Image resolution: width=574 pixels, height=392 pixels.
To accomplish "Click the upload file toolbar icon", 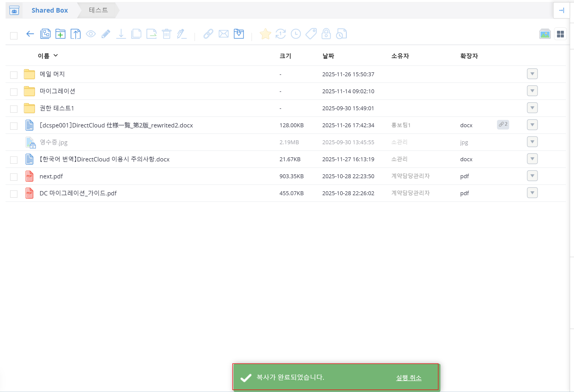I will tap(76, 34).
